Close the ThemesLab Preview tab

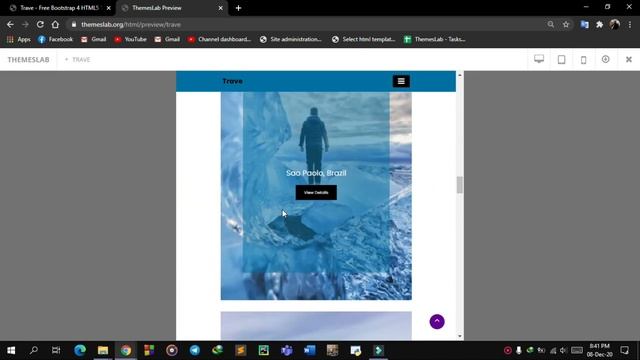220,8
